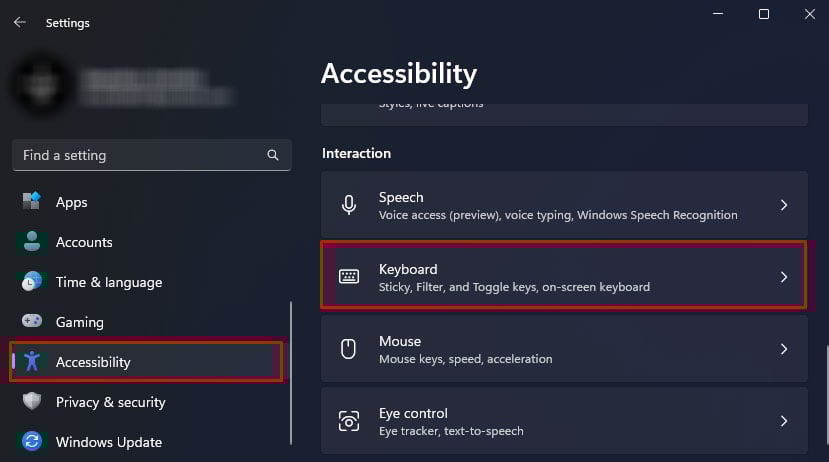
Task: Select Privacy & security in sidebar
Action: coord(110,402)
